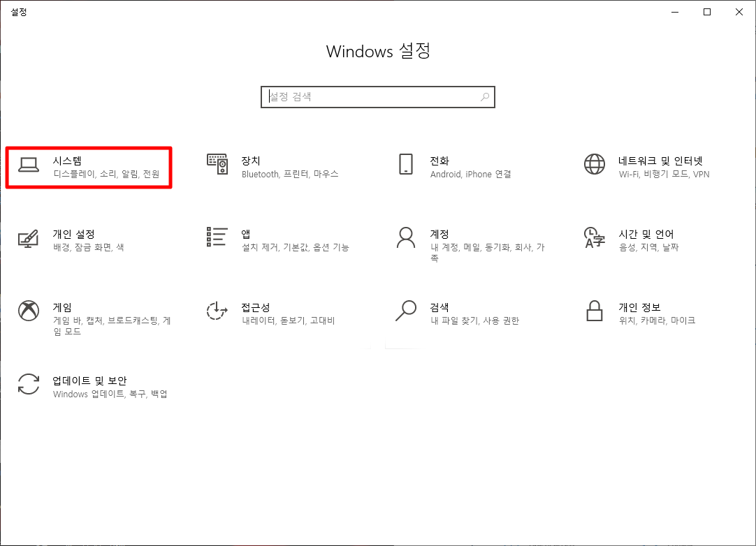Open the 네트워크 및 인터넷 globe icon

[x=595, y=164]
